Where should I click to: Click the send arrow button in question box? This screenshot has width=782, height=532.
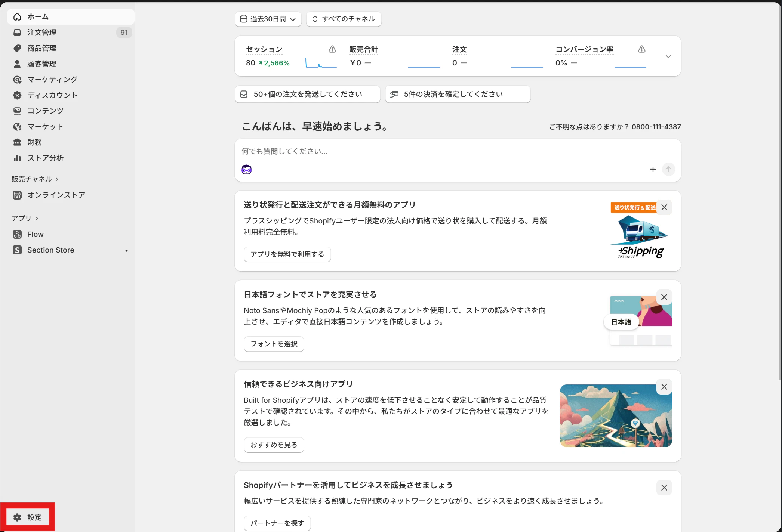click(x=669, y=169)
